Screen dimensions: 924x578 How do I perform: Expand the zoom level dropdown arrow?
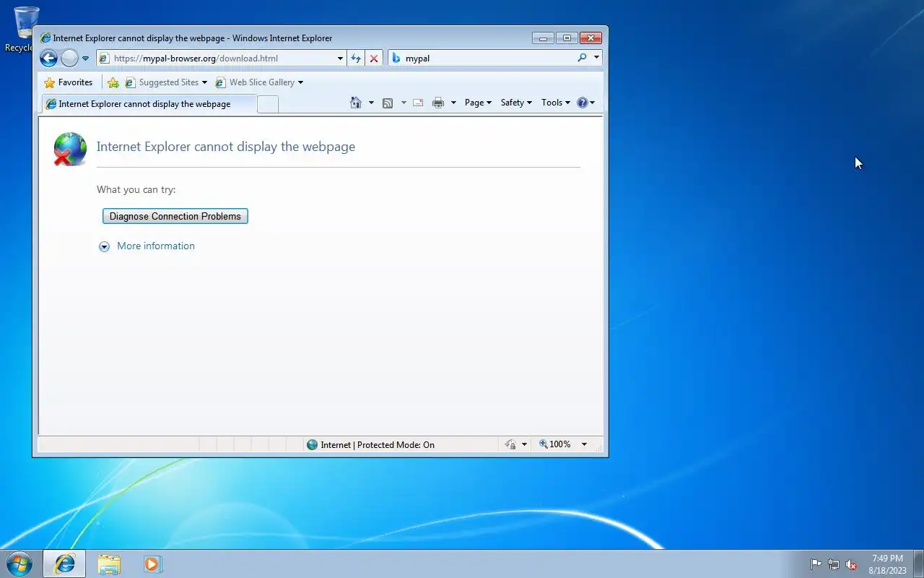[x=584, y=444]
